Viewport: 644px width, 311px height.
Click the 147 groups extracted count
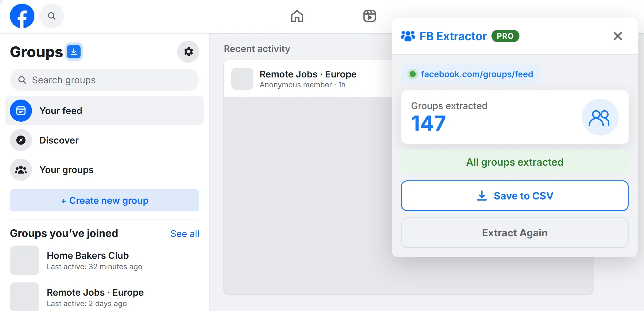(x=428, y=124)
